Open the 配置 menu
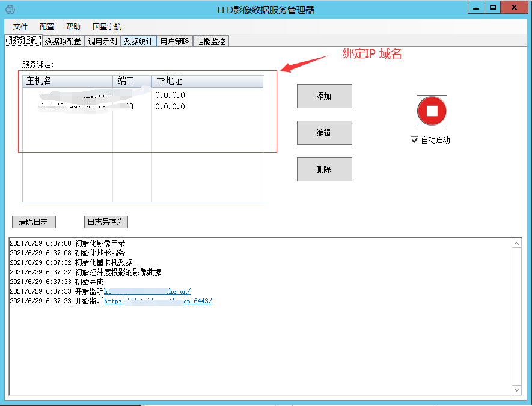 click(x=47, y=27)
